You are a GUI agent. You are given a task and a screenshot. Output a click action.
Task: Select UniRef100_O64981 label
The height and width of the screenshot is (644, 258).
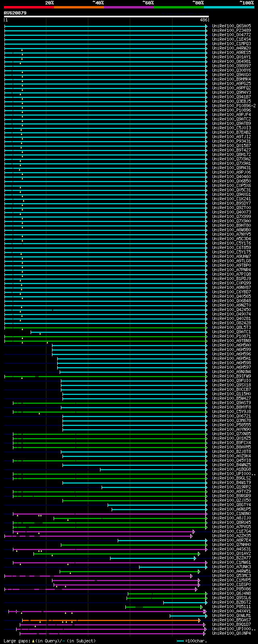tap(231, 61)
